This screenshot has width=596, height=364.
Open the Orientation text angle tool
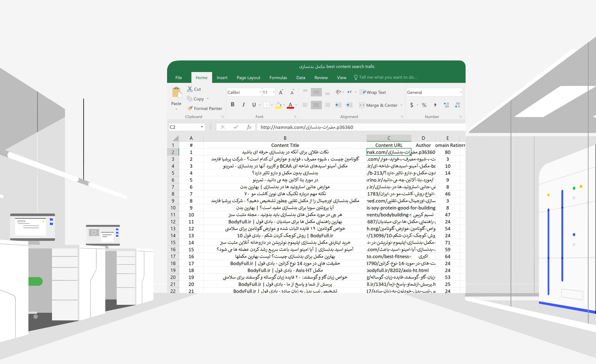tap(338, 92)
